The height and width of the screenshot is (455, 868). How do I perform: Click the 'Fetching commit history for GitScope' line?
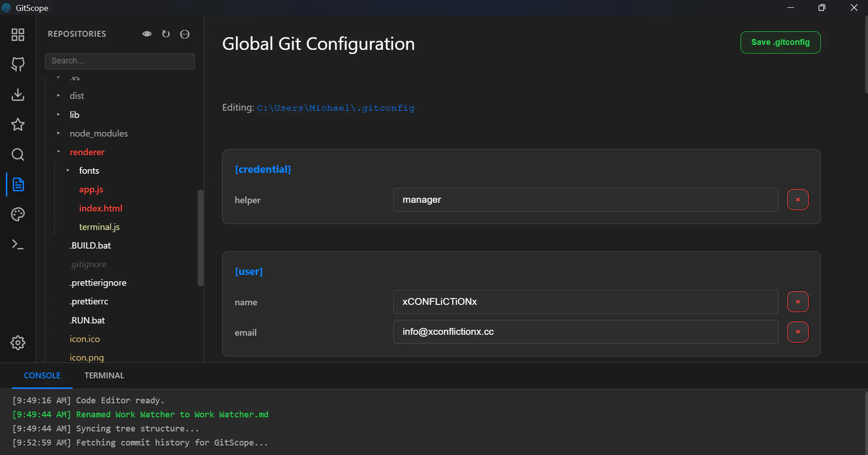point(140,442)
